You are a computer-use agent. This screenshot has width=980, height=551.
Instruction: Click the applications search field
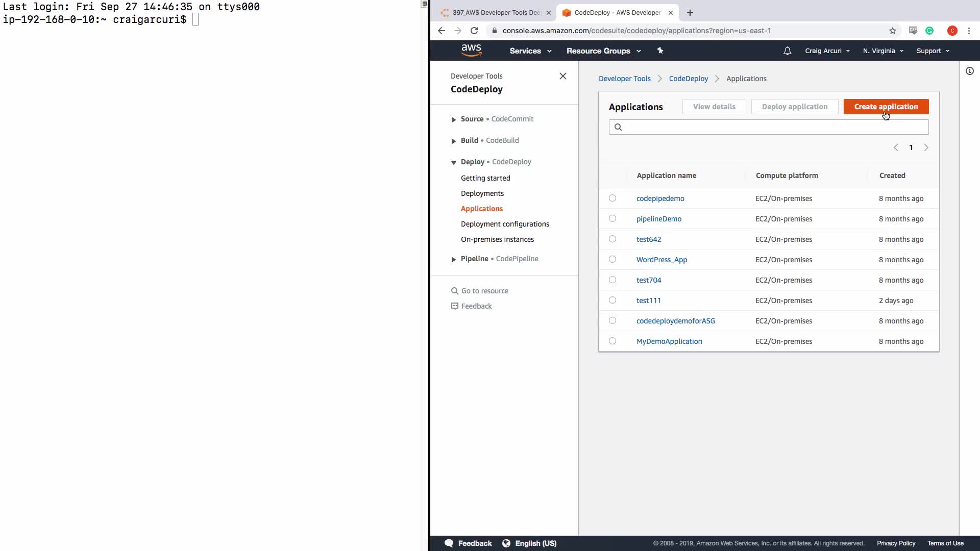768,127
